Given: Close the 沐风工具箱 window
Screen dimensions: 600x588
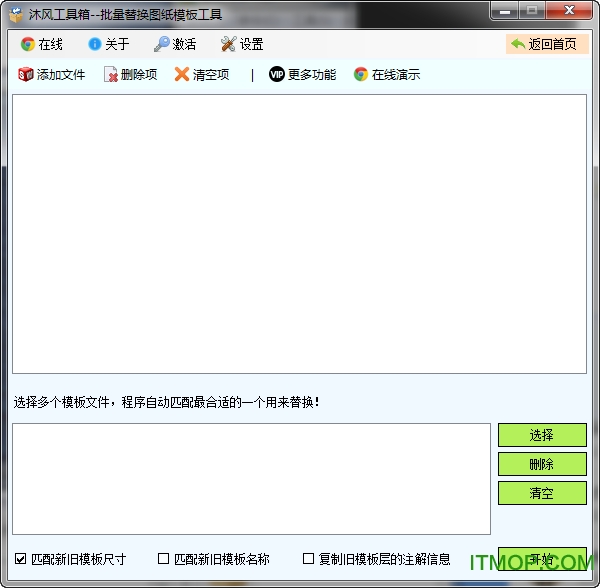Looking at the screenshot, I should (x=569, y=10).
